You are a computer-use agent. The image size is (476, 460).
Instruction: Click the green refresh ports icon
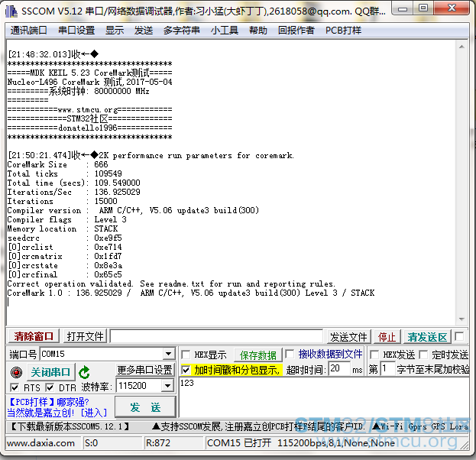pos(84,372)
